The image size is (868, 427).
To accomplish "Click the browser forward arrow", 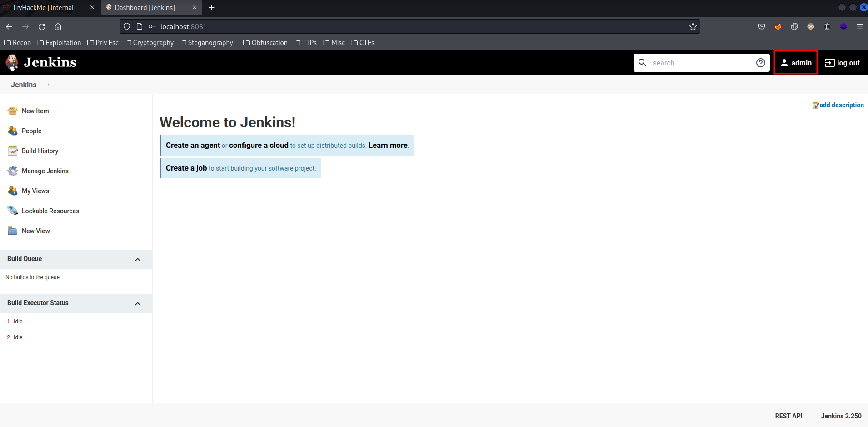I will [25, 26].
